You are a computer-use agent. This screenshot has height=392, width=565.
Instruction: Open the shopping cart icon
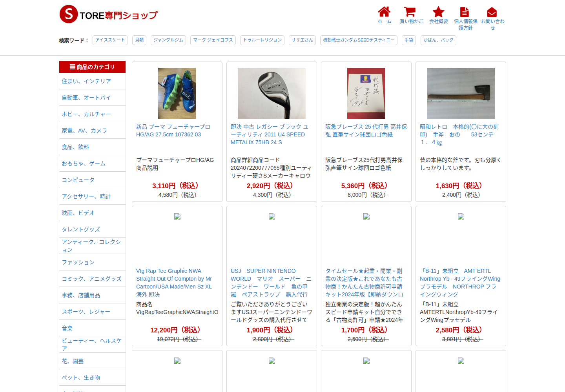(x=410, y=12)
